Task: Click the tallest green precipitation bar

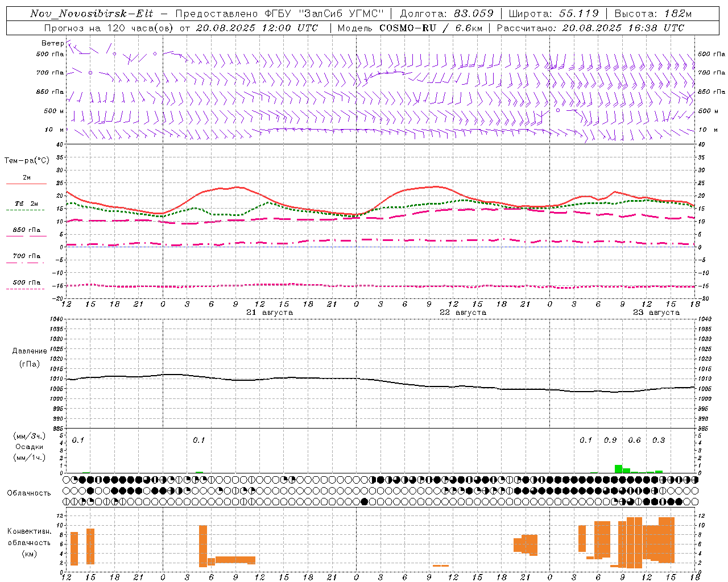Action: point(618,469)
